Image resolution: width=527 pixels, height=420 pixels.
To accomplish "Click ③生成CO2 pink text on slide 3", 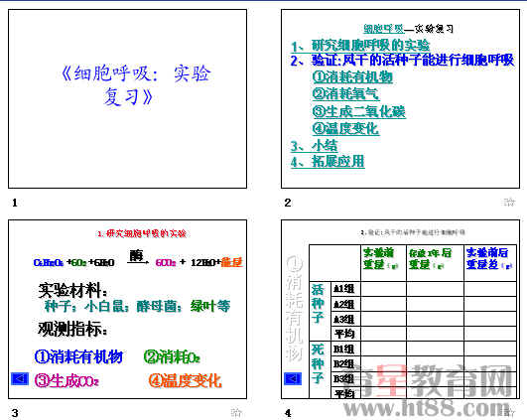I will (x=66, y=380).
